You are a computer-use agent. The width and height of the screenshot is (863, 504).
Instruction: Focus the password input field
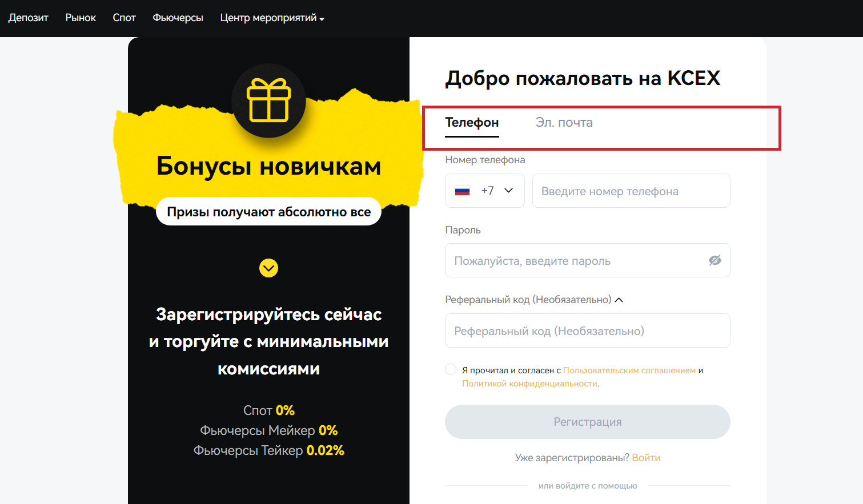pyautogui.click(x=588, y=260)
